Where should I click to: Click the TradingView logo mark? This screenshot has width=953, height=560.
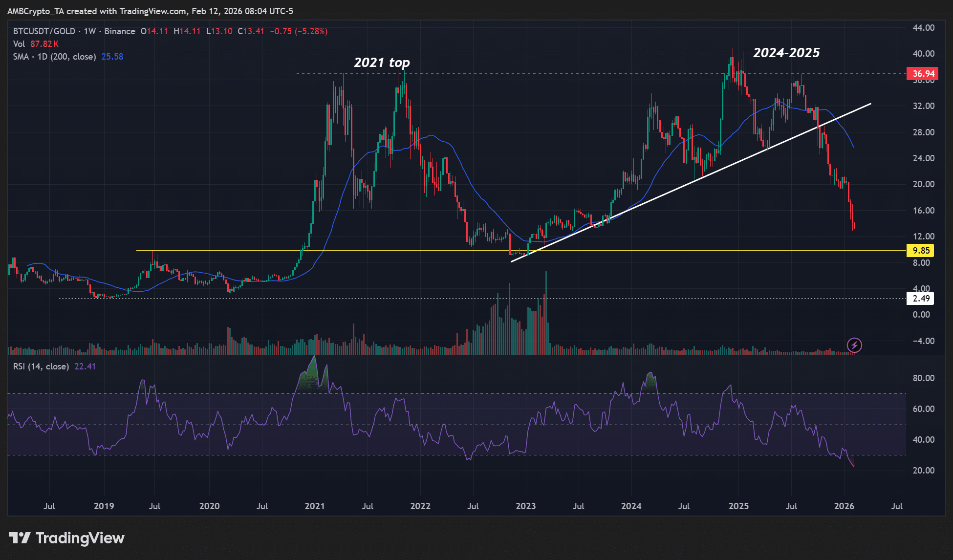(20, 538)
